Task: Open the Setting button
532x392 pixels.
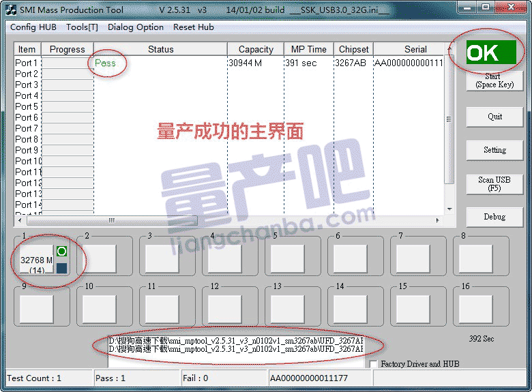Action: (494, 150)
